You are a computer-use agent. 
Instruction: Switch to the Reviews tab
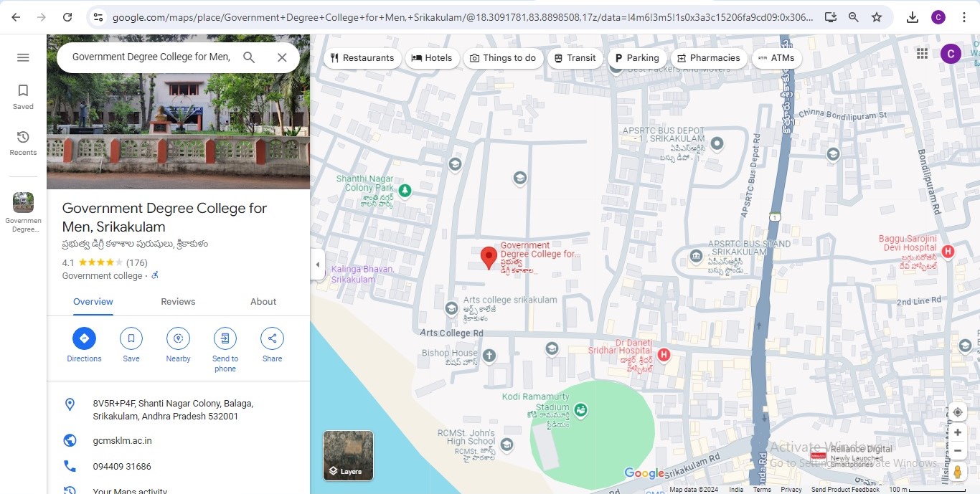(x=178, y=302)
